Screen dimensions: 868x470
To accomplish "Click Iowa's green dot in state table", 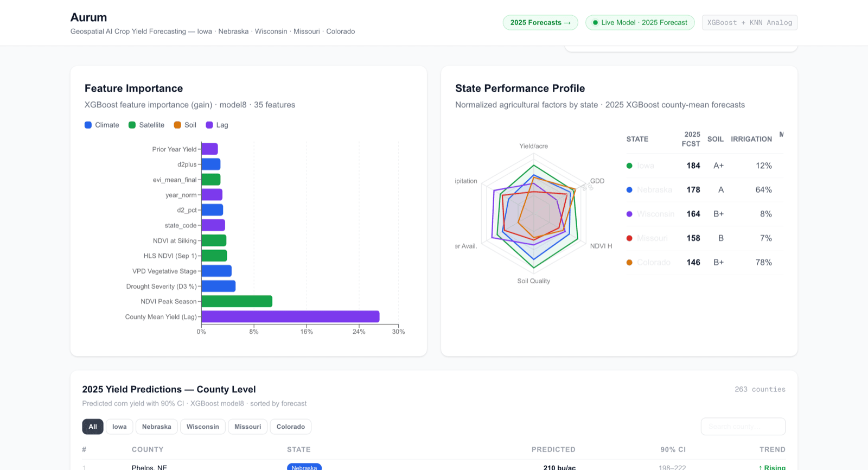I will (629, 166).
